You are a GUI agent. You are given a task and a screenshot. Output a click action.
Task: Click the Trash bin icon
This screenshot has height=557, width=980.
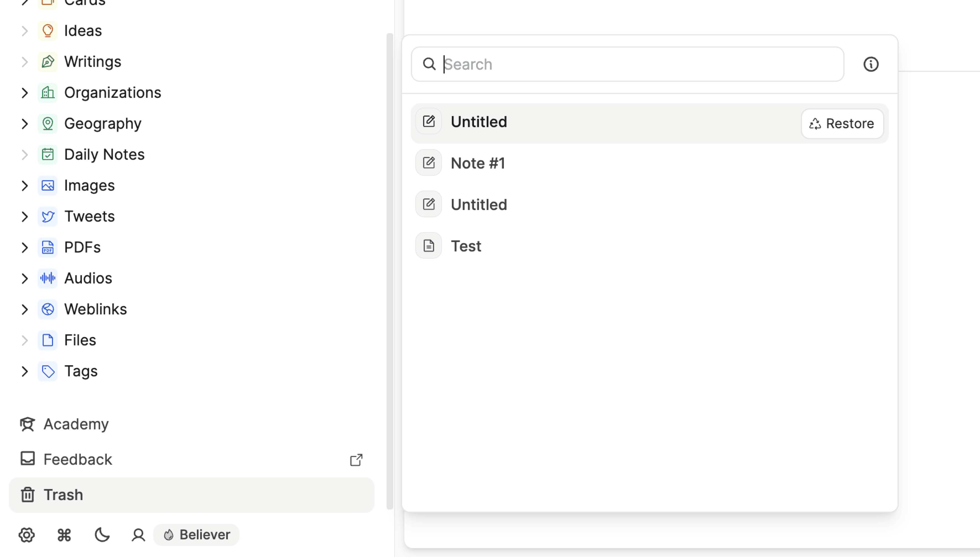pos(28,495)
